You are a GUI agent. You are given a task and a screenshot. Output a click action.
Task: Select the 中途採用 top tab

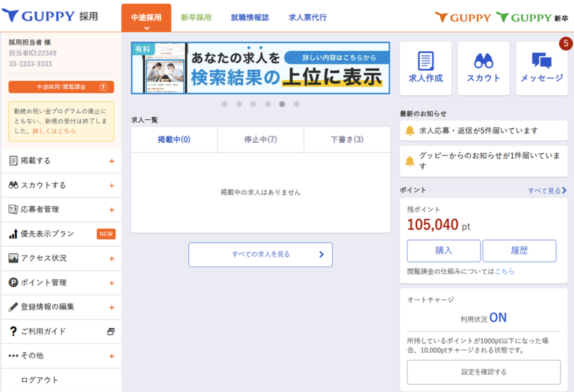click(x=146, y=17)
